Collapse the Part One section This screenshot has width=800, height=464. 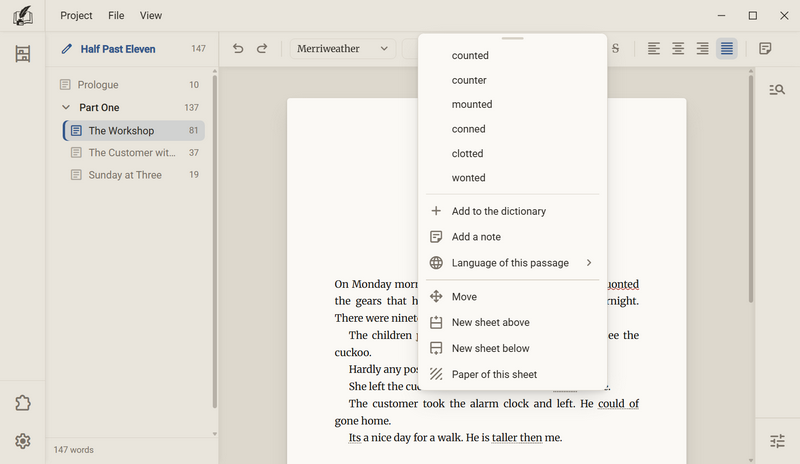(66, 107)
